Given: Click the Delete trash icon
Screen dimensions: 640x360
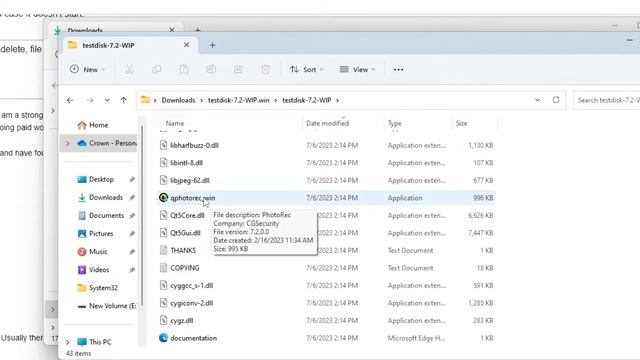Looking at the screenshot, I should point(265,69).
